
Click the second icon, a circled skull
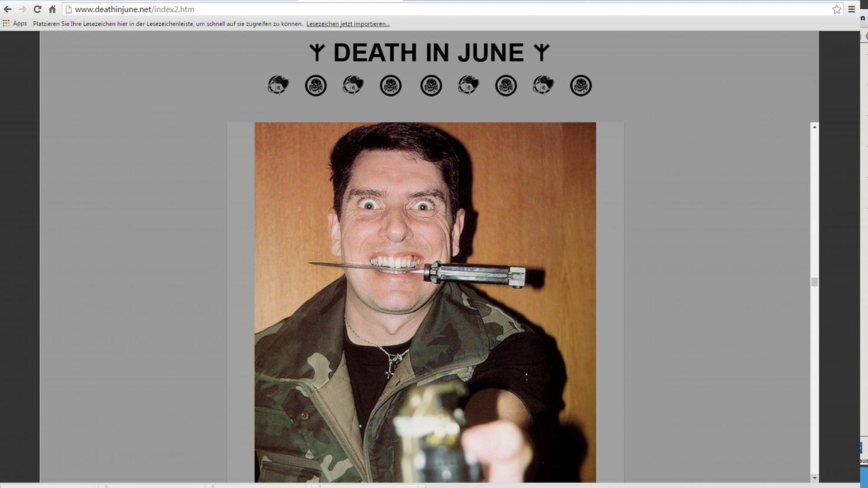click(x=316, y=85)
